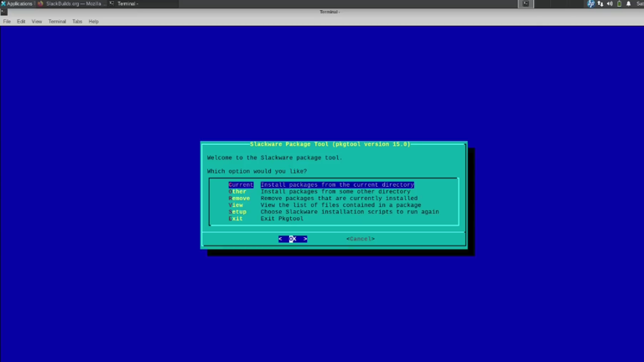Click the Firefox icon in the taskbar

(40, 3)
